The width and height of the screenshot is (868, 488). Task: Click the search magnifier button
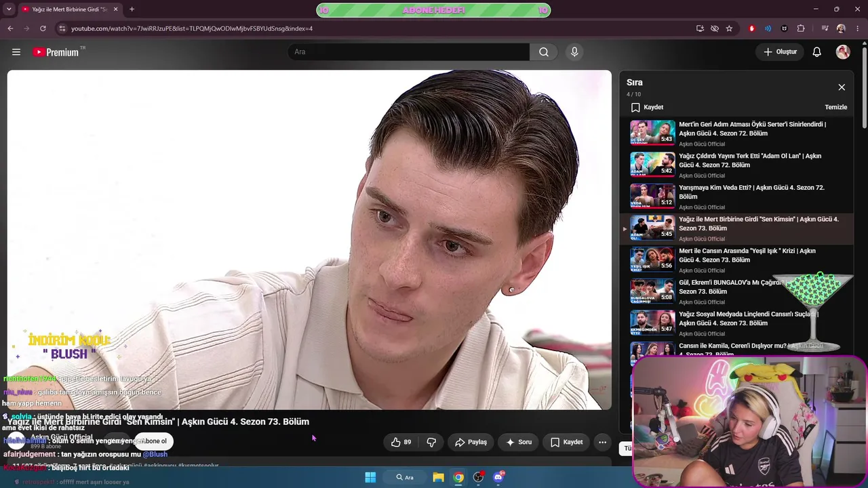pyautogui.click(x=544, y=52)
